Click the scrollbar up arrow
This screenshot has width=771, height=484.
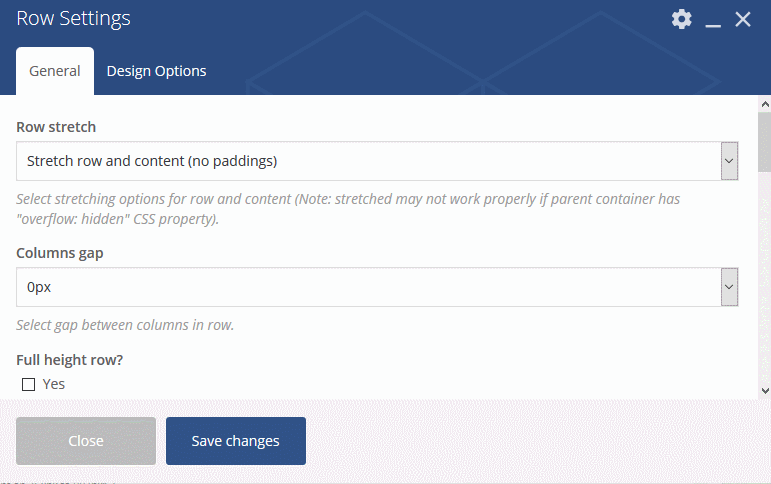pyautogui.click(x=765, y=104)
